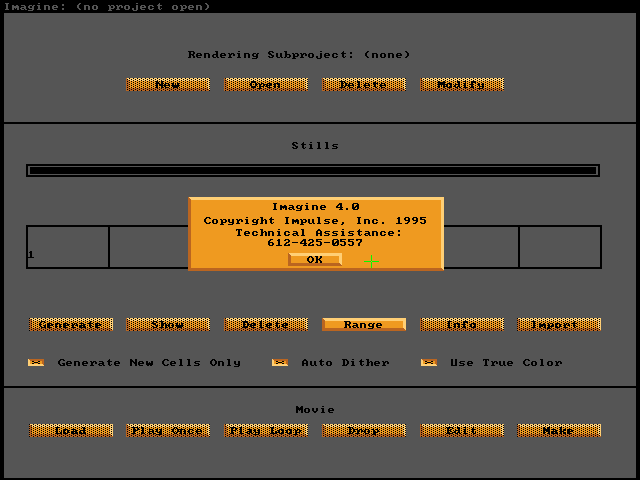The width and height of the screenshot is (640, 480).
Task: Select the highlighted Range button
Action: (x=364, y=324)
